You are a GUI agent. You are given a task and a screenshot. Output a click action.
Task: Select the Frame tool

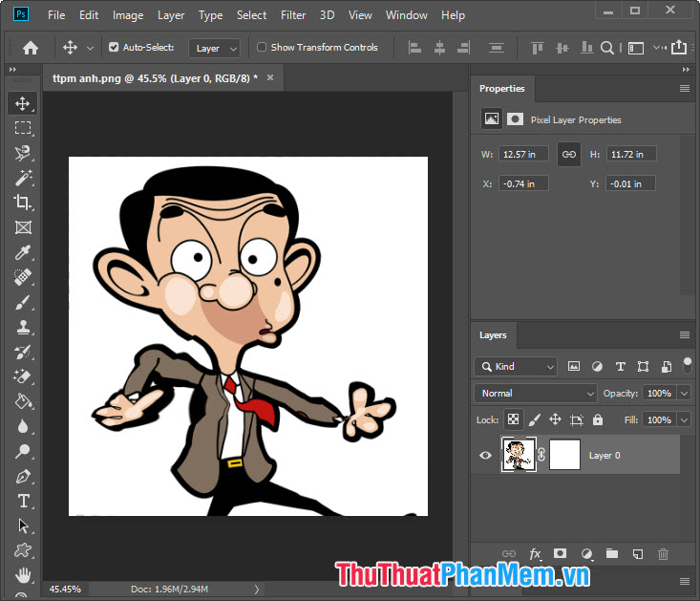(x=22, y=227)
